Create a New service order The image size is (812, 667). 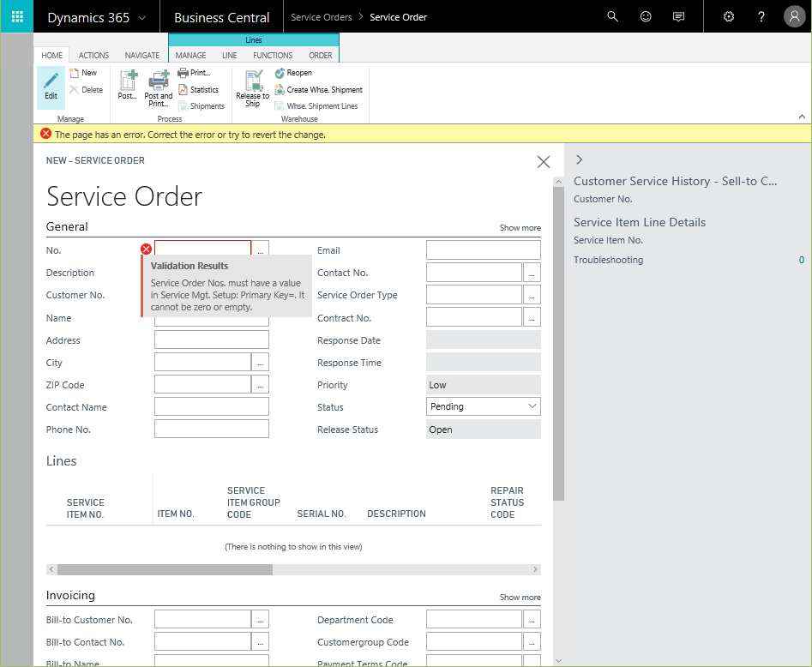[x=83, y=73]
